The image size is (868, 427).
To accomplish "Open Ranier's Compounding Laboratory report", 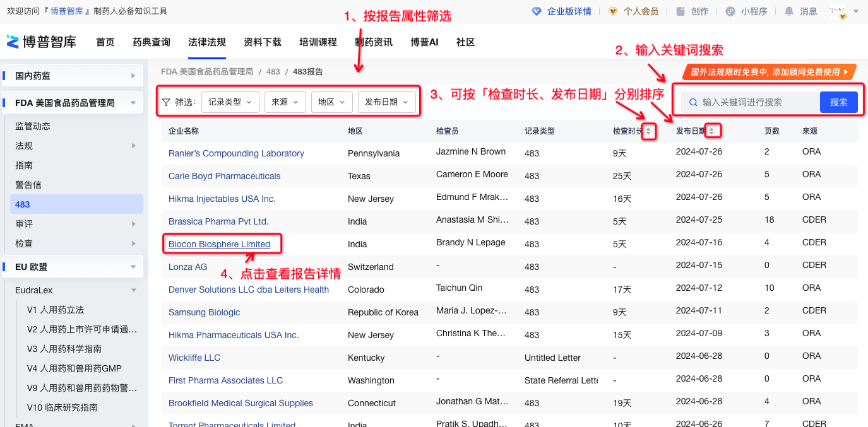I will 236,153.
